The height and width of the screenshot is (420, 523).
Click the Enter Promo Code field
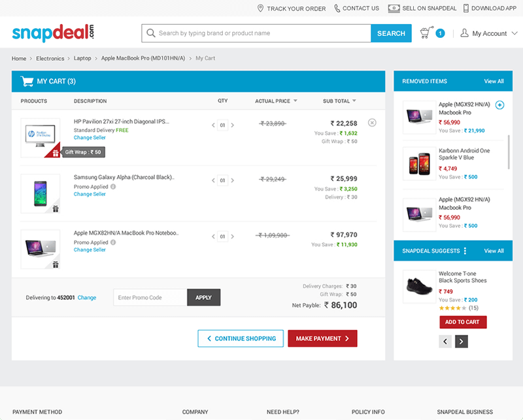[x=150, y=297]
